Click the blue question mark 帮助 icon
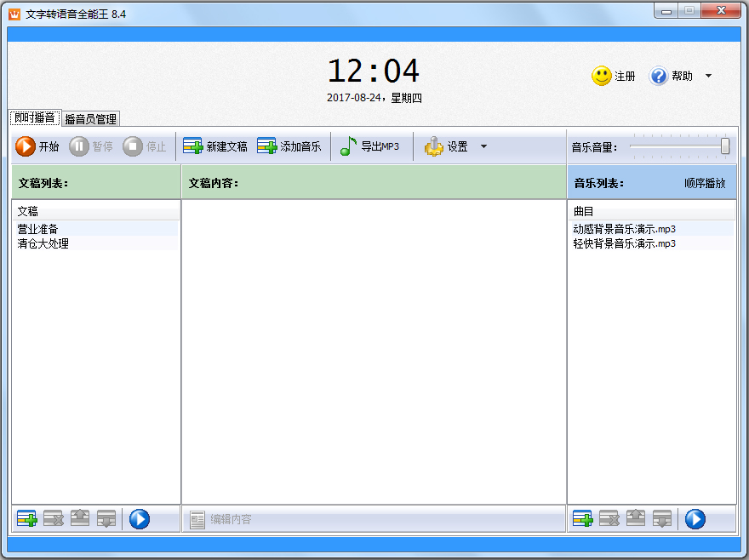This screenshot has width=749, height=560. [x=658, y=76]
